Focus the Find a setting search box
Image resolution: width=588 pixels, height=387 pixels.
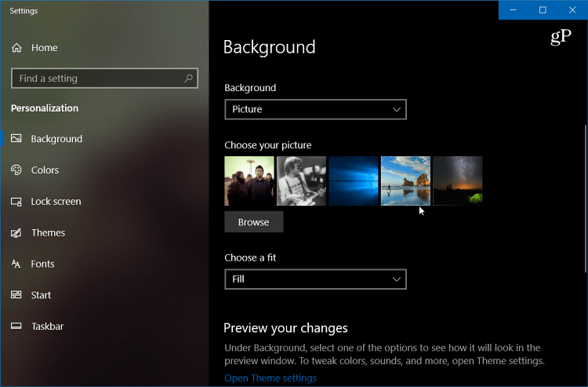coord(104,78)
